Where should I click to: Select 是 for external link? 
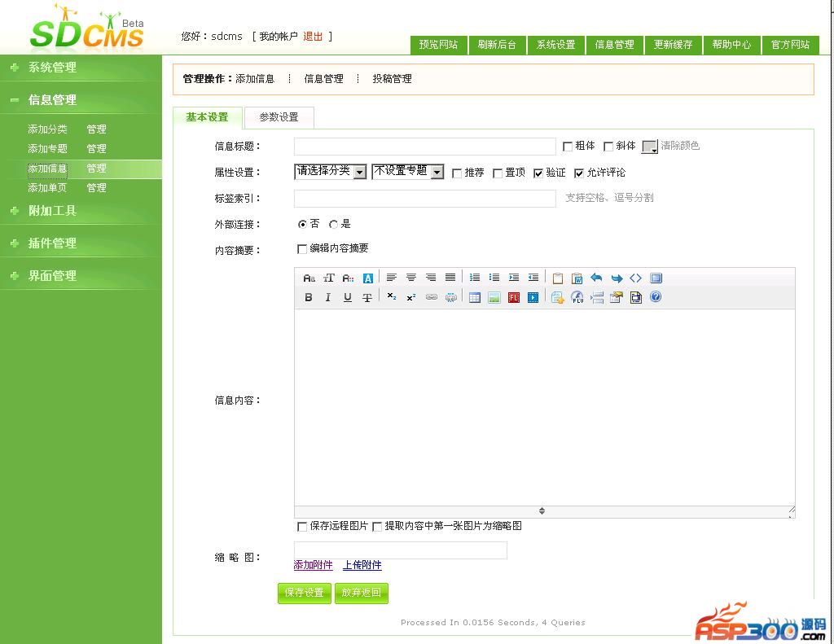click(333, 225)
